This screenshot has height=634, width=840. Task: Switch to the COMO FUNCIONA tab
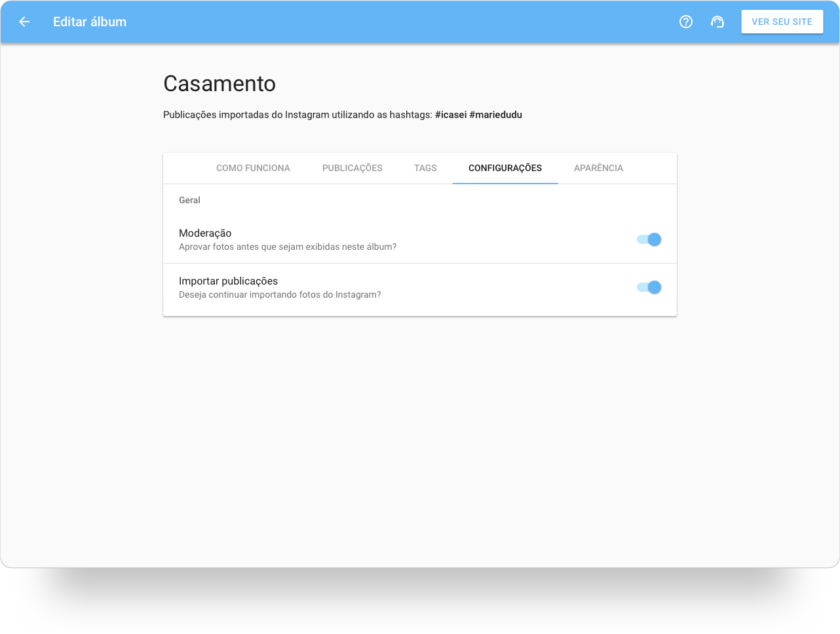click(x=253, y=168)
